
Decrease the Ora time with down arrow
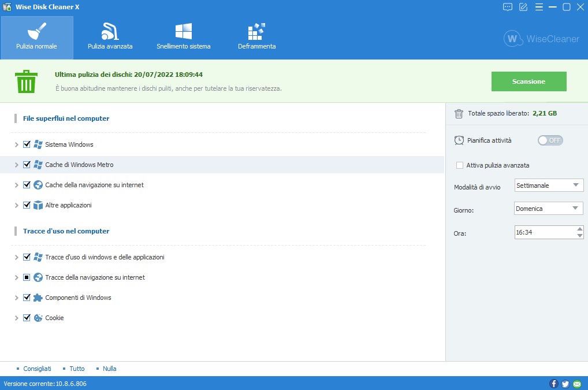[x=580, y=236]
